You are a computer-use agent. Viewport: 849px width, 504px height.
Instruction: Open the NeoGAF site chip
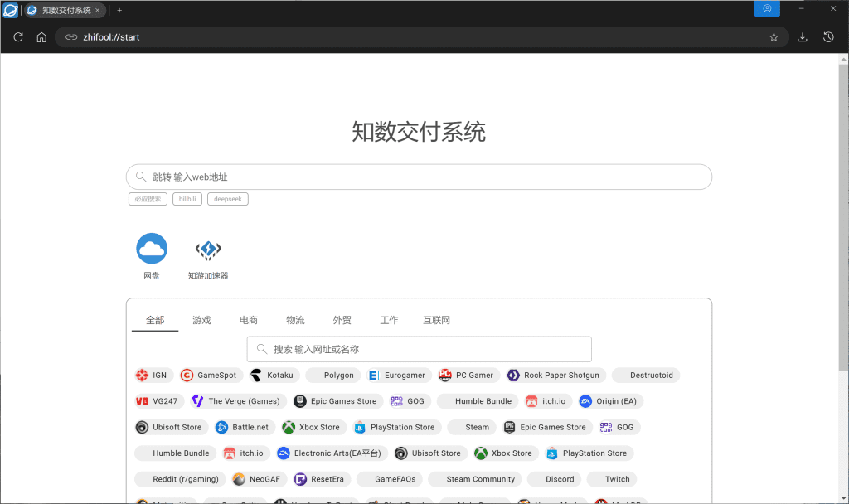pos(259,479)
